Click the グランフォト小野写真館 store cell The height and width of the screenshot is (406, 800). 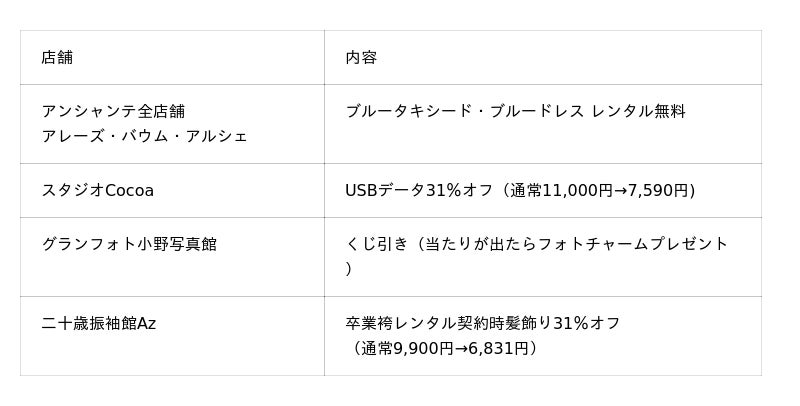click(x=129, y=244)
